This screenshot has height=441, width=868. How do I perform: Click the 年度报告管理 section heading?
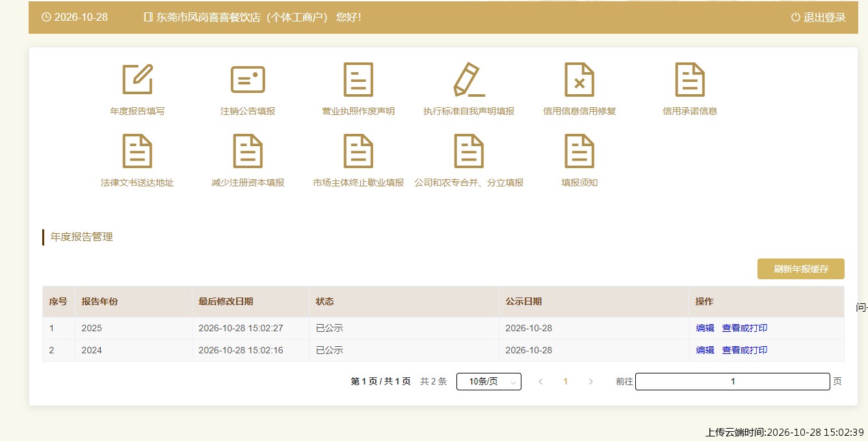(81, 237)
